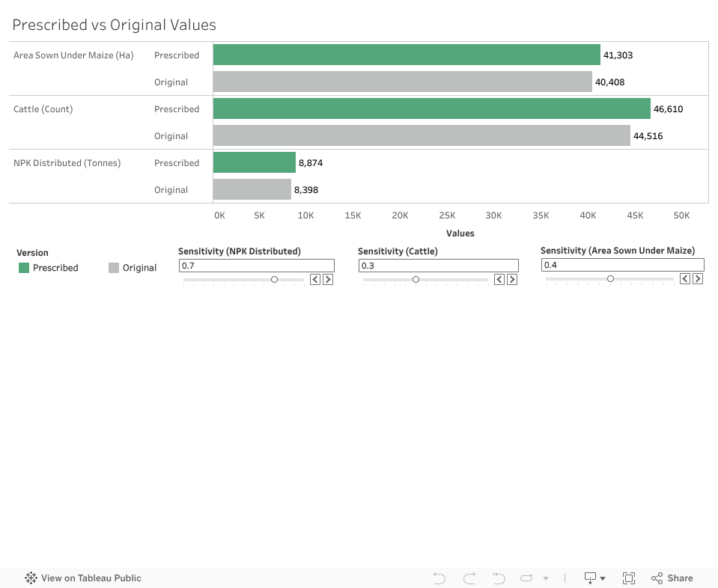Click the Share button

coord(672,578)
